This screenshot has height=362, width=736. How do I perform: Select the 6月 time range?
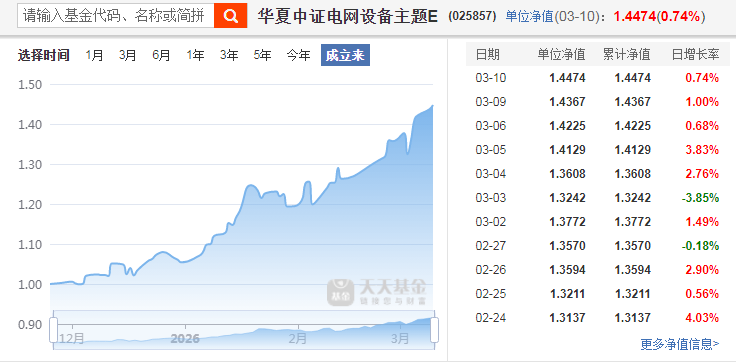coord(161,55)
